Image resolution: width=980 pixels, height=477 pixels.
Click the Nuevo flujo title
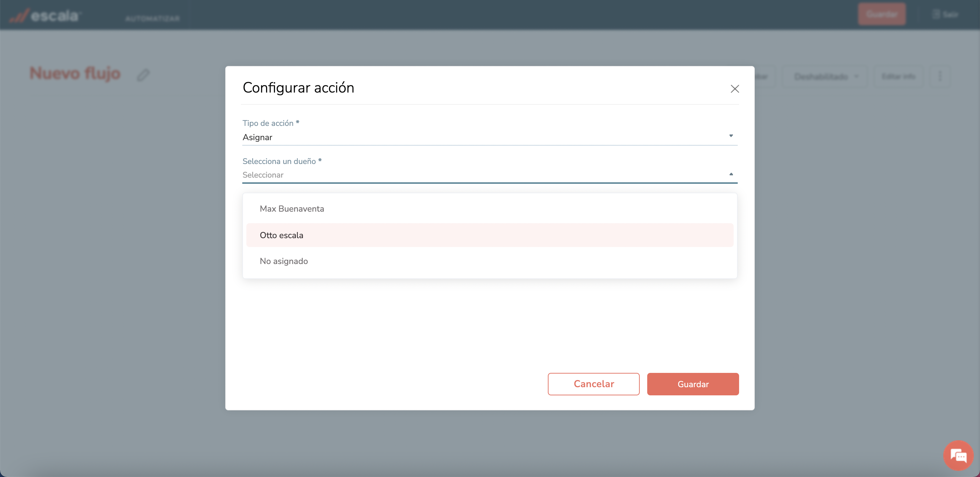pyautogui.click(x=75, y=73)
